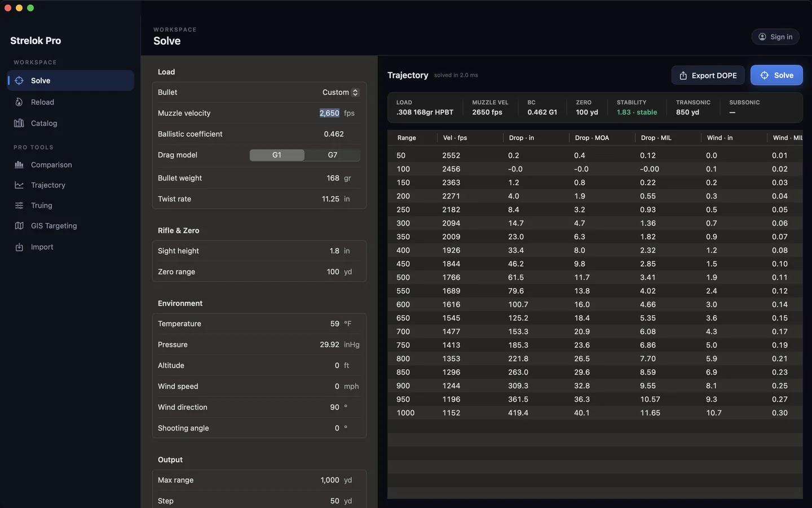
Task: Click the LOAD .308 168gr HPBT summary
Action: pyautogui.click(x=425, y=107)
